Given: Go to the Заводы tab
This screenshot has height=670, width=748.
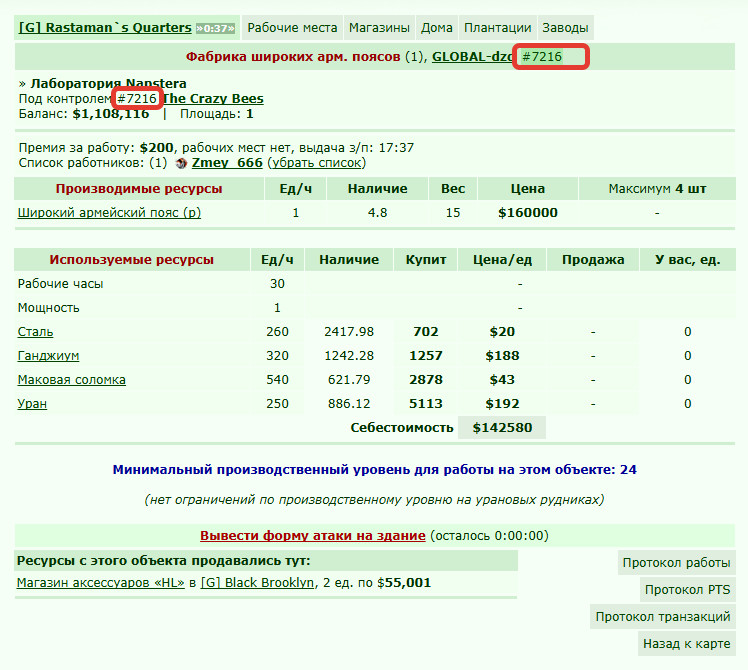Looking at the screenshot, I should point(565,28).
